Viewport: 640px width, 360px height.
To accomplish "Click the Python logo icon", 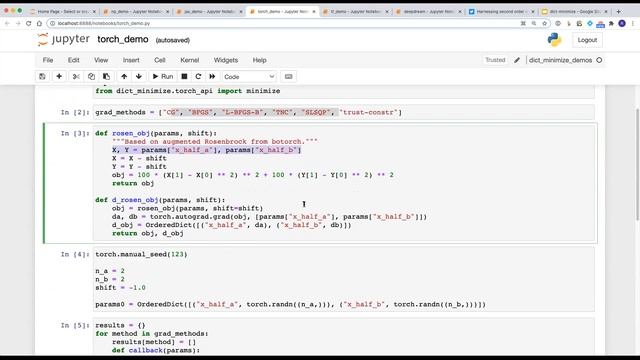I will click(x=554, y=40).
